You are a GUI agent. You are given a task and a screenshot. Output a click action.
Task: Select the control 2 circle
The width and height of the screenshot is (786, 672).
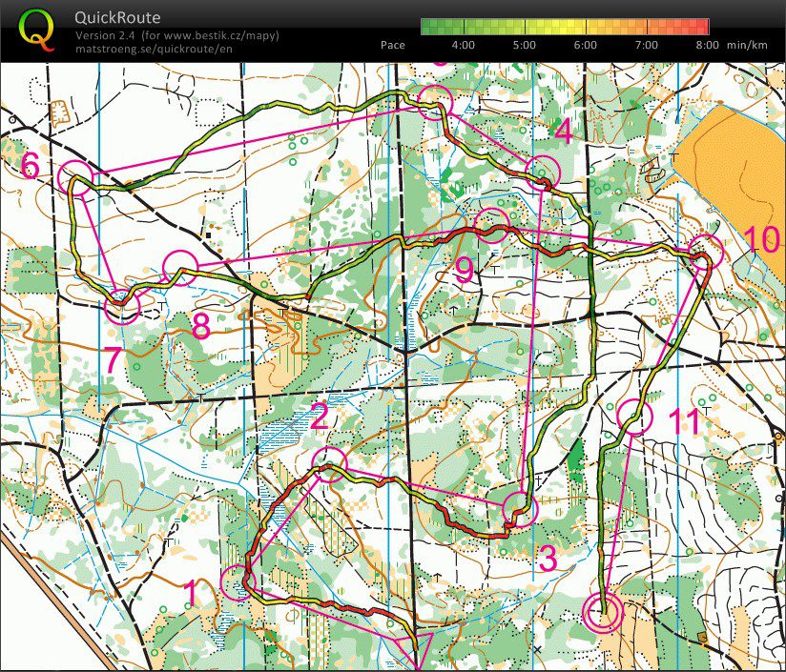(329, 465)
